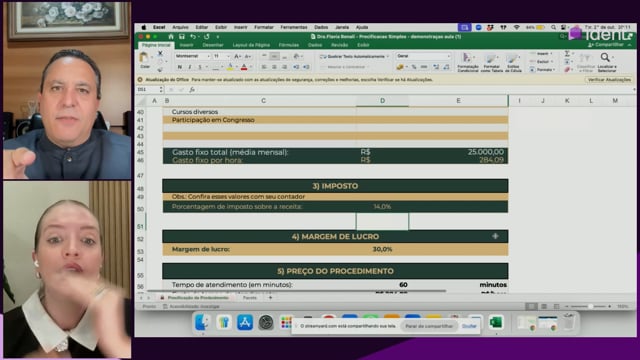The height and width of the screenshot is (360, 640).
Task: Apply the red font color
Action: [244, 67]
